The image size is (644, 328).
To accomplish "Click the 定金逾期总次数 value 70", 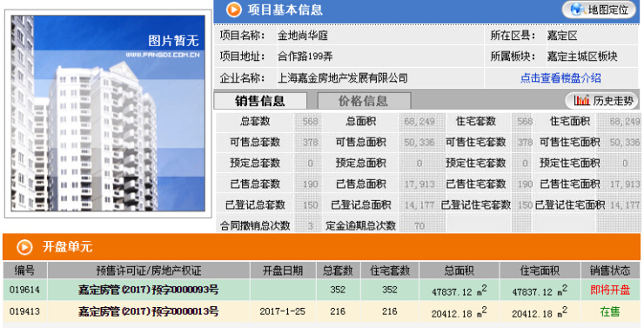I will coord(419,226).
